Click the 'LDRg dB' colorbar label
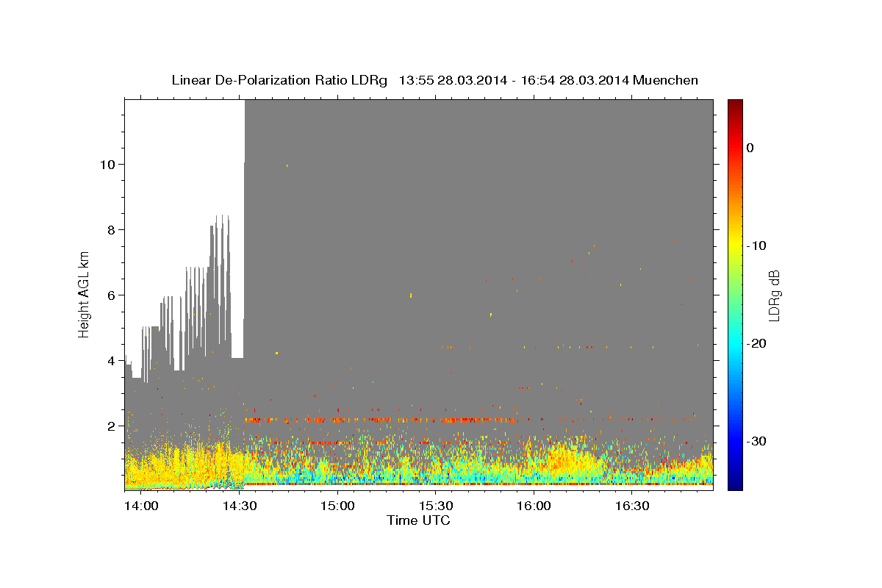The height and width of the screenshot is (588, 882). 775,295
